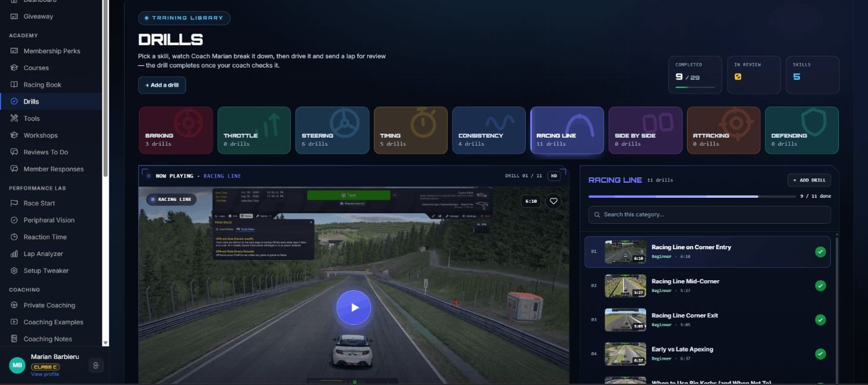The height and width of the screenshot is (385, 868).
Task: Click the '+ Add a drill' button
Action: pos(162,85)
